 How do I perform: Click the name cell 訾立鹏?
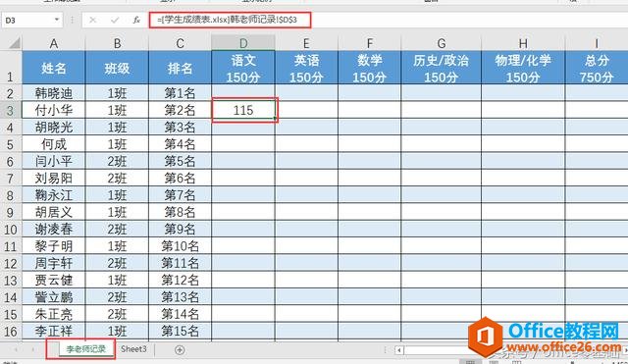click(x=54, y=297)
